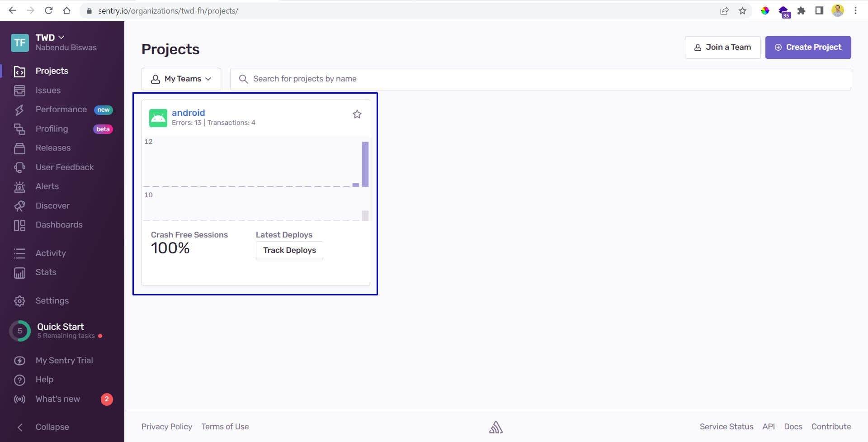868x442 pixels.
Task: Click the Alerts siren icon
Action: pos(19,187)
